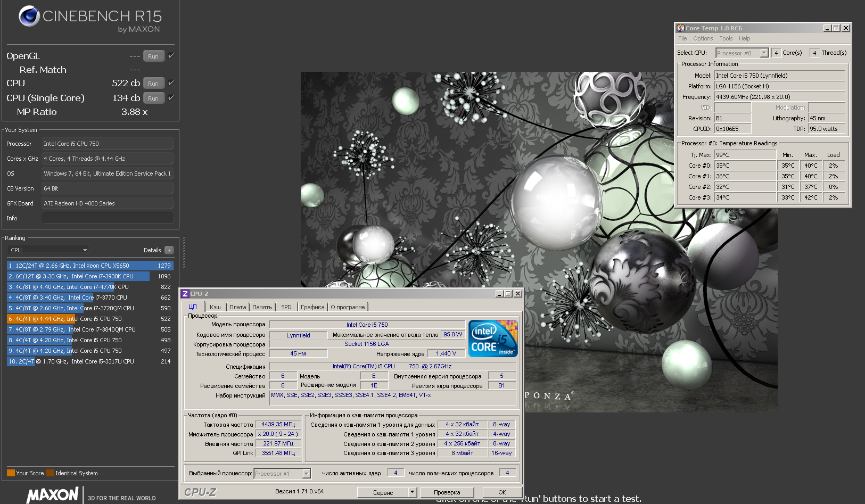The width and height of the screenshot is (865, 504).
Task: Click the CPU-Z title bar icon
Action: coord(185,294)
